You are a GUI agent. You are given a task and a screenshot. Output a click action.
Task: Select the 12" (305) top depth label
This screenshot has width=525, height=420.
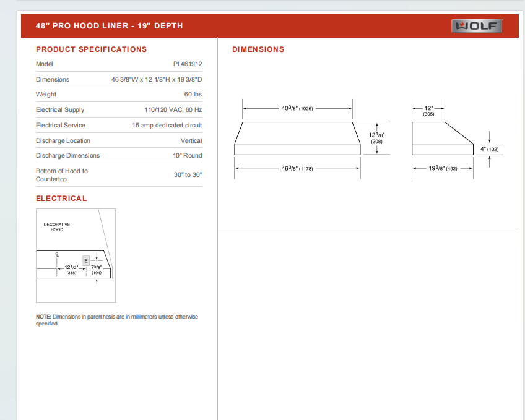coord(428,111)
